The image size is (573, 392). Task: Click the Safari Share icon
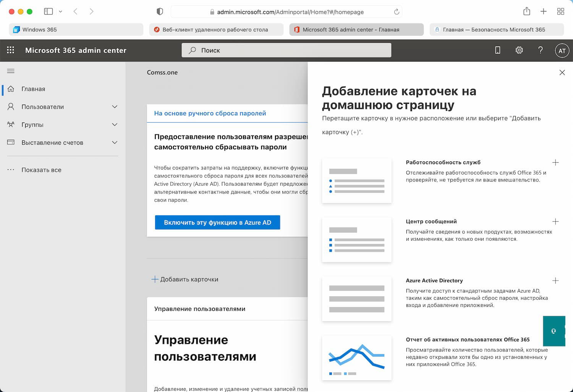527,11
